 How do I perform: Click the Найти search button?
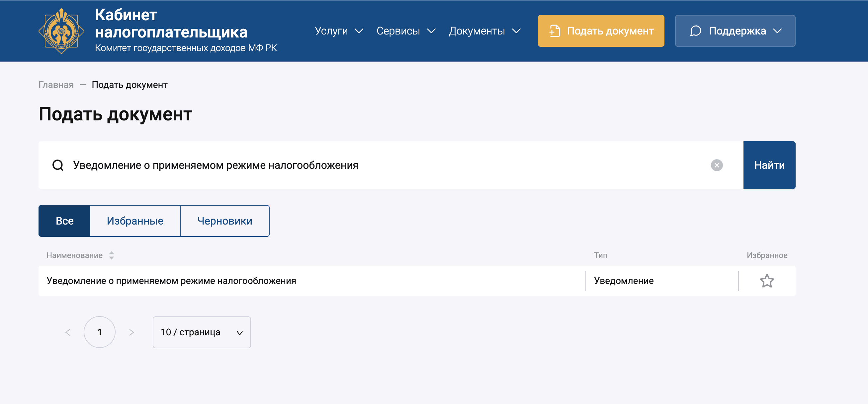769,165
